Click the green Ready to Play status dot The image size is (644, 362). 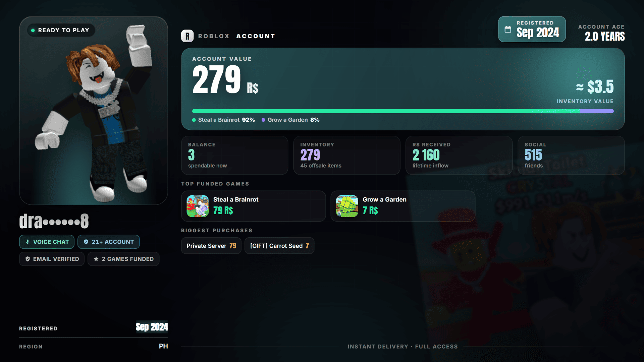coord(33,30)
